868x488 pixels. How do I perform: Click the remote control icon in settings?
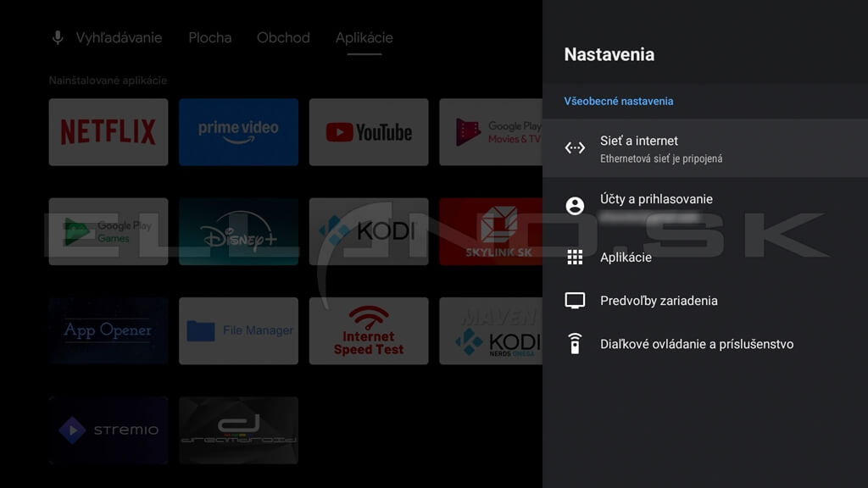tap(575, 344)
